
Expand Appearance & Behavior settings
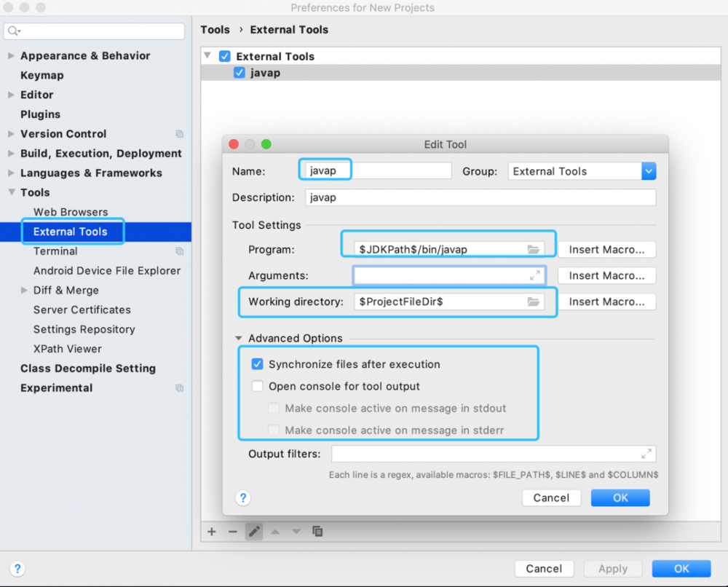pyautogui.click(x=11, y=56)
